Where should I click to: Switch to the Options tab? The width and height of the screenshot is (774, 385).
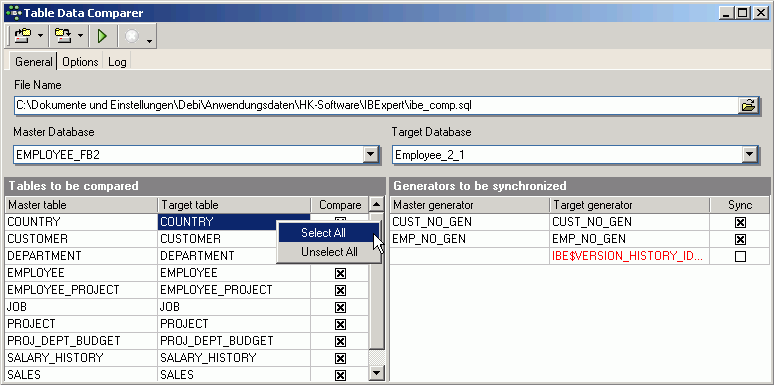[80, 62]
